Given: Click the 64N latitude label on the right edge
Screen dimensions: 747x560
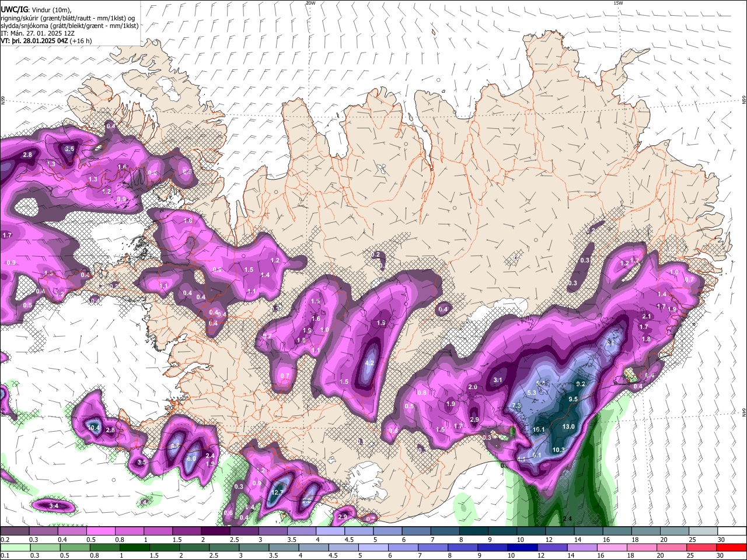Looking at the screenshot, I should tap(744, 412).
